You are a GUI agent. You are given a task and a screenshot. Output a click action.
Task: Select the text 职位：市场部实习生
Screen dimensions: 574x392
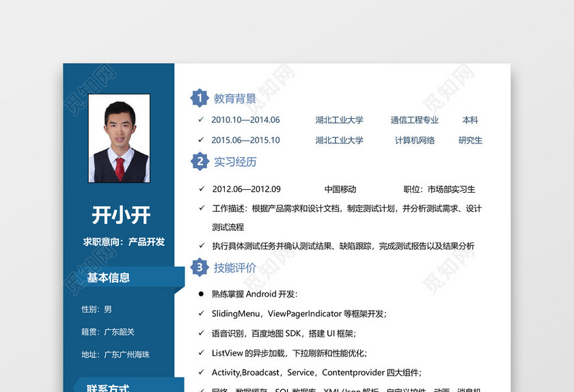pyautogui.click(x=439, y=189)
